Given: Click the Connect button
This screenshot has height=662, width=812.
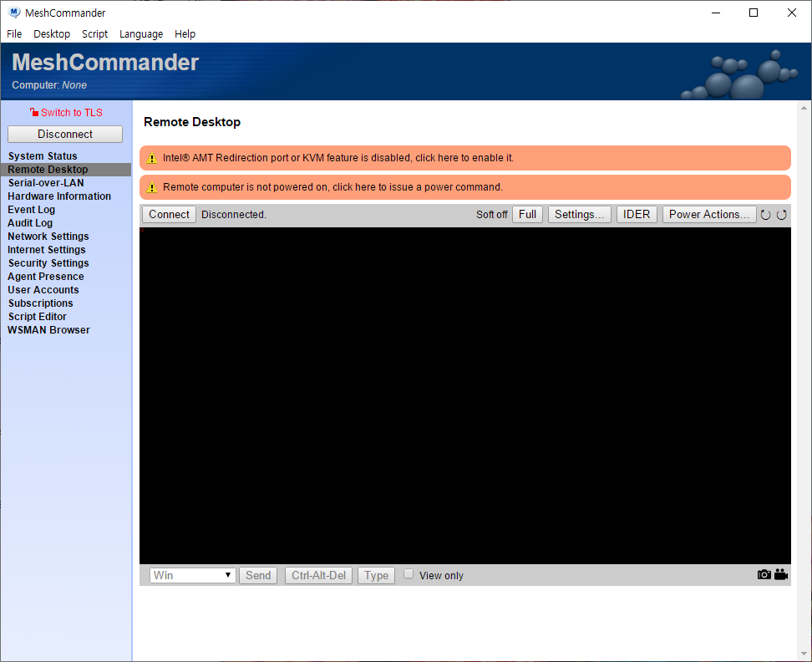Looking at the screenshot, I should pyautogui.click(x=169, y=215).
